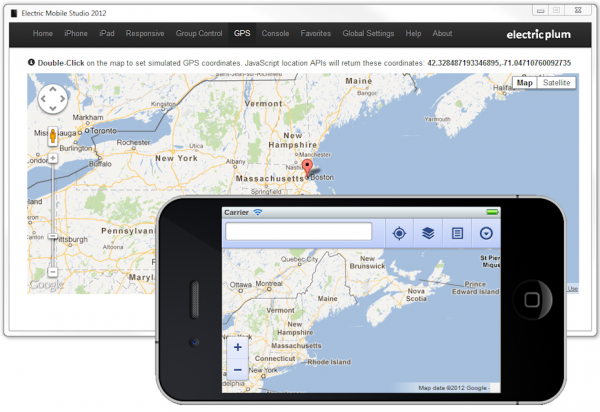600x412 pixels.
Task: Tap the locate-me crosshair icon in phone
Action: click(399, 233)
